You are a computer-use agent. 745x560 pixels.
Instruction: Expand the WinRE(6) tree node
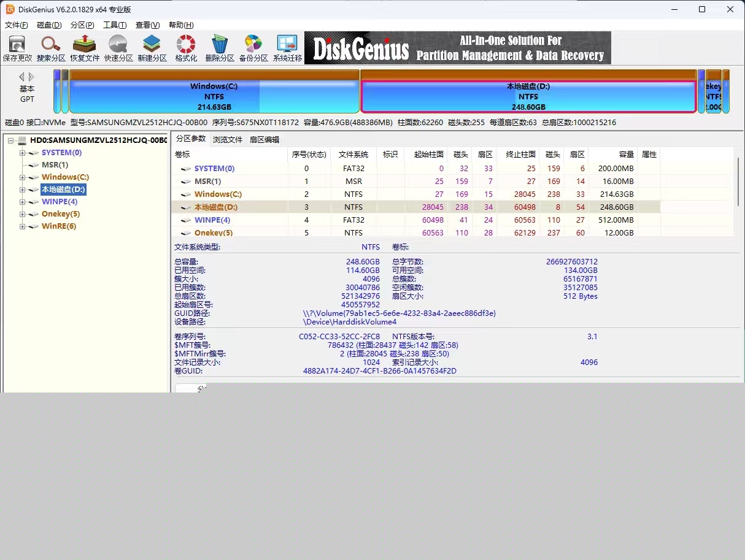(x=23, y=226)
